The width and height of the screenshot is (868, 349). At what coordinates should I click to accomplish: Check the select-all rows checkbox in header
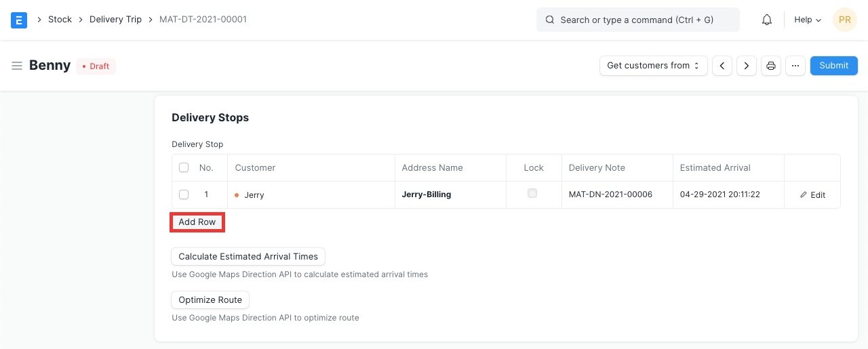point(184,167)
